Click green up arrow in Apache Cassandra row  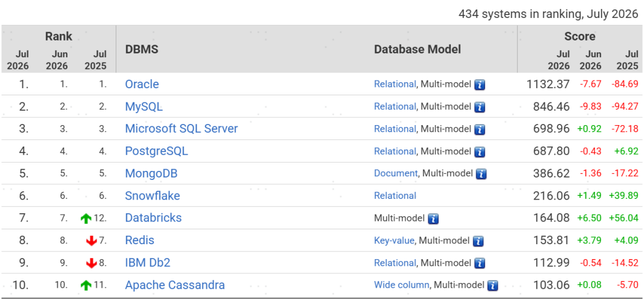pyautogui.click(x=86, y=285)
